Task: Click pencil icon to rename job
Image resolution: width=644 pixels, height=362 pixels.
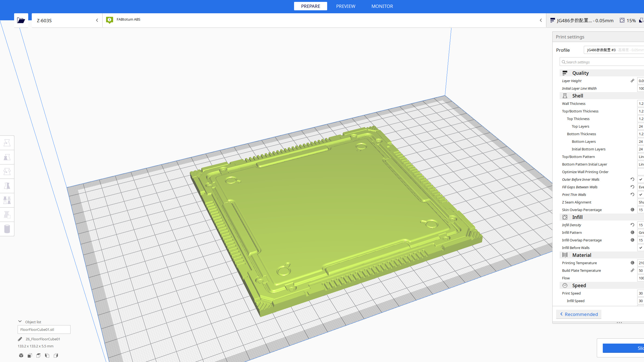Action: point(20,339)
